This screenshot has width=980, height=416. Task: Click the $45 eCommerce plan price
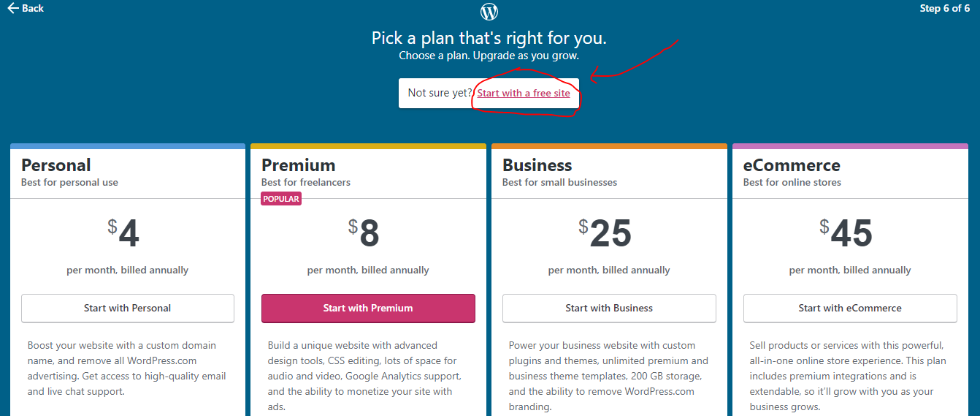click(847, 233)
